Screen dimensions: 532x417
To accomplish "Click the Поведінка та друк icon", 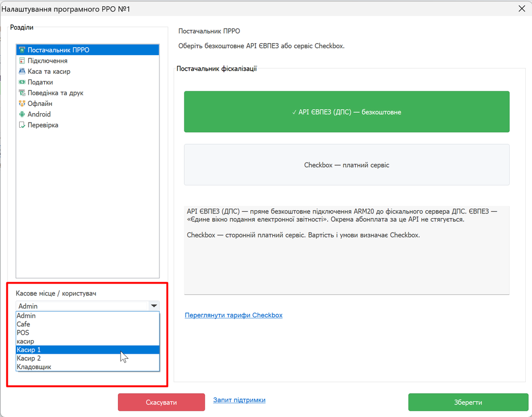I will click(22, 93).
